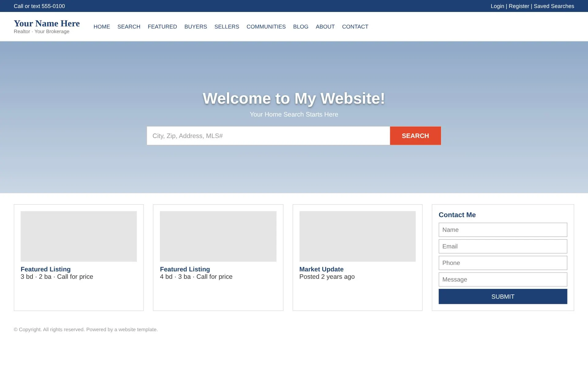Screen dimensions: 588x368
Task: Click '4 bd · 3 ba · Call for price'
Action: [196, 277]
